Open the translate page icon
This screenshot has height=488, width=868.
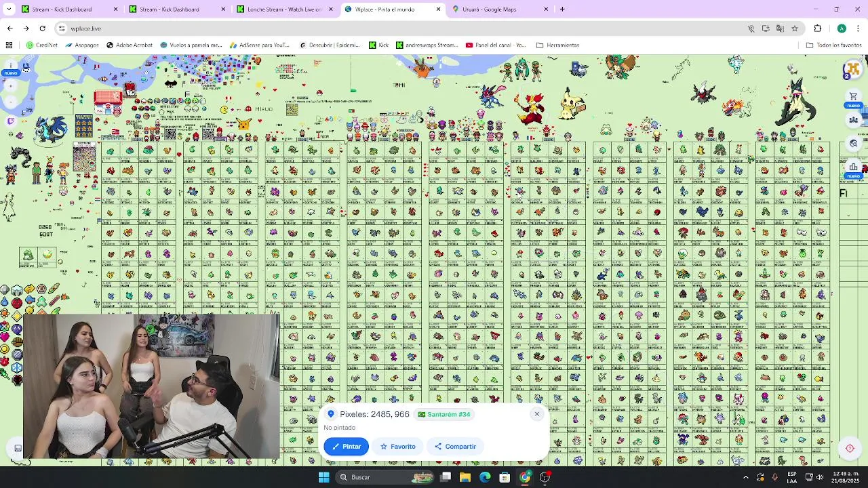click(780, 28)
